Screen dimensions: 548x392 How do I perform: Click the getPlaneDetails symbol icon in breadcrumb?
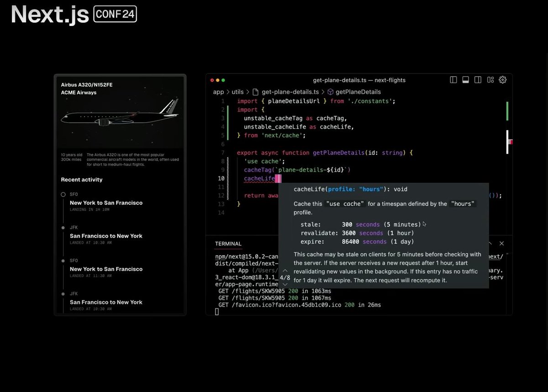tap(331, 92)
